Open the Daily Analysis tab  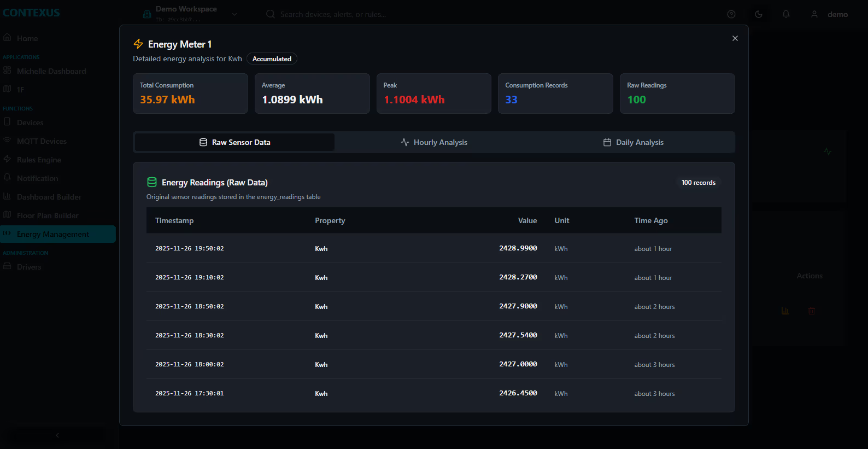(x=633, y=142)
